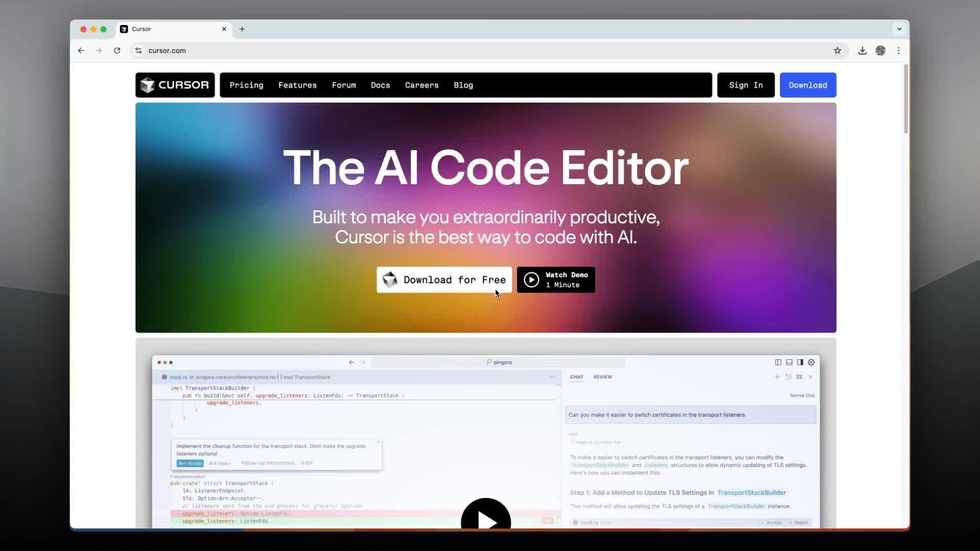Viewport: 980px width, 551px height.
Task: Open the Pricing page from navigation
Action: [246, 85]
